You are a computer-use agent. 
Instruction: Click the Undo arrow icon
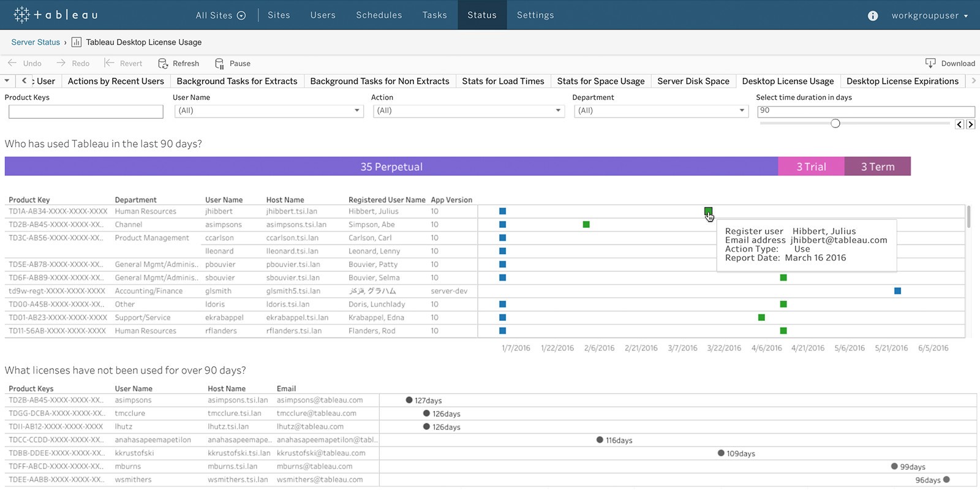click(x=12, y=63)
